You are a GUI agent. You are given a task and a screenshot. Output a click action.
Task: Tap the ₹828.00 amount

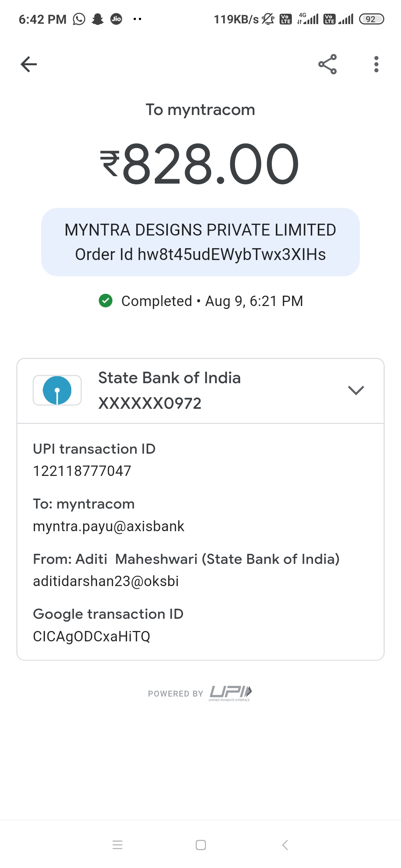click(200, 164)
